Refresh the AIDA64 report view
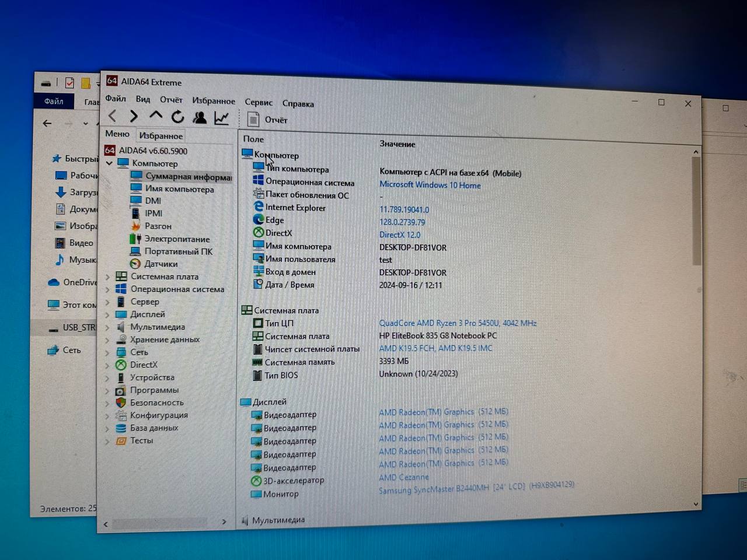Screen dimensions: 747x560 [177, 117]
